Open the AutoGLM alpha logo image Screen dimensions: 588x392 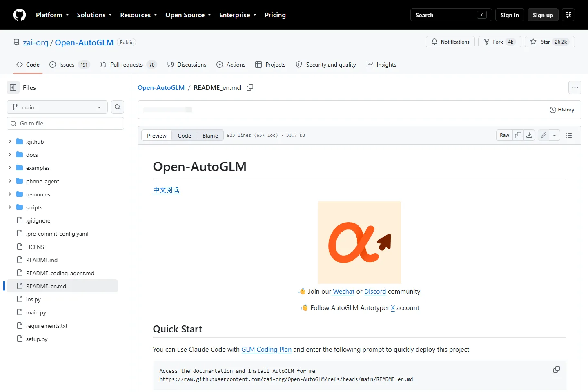point(359,243)
